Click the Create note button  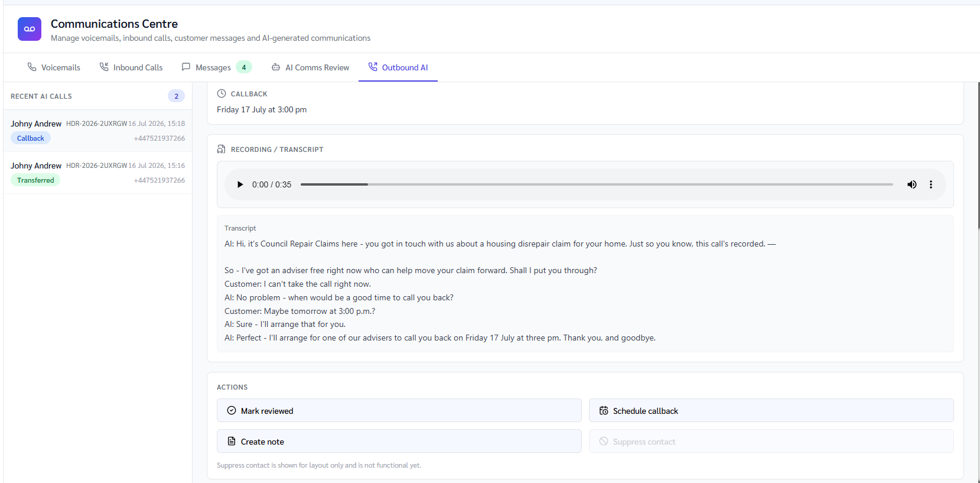(399, 441)
